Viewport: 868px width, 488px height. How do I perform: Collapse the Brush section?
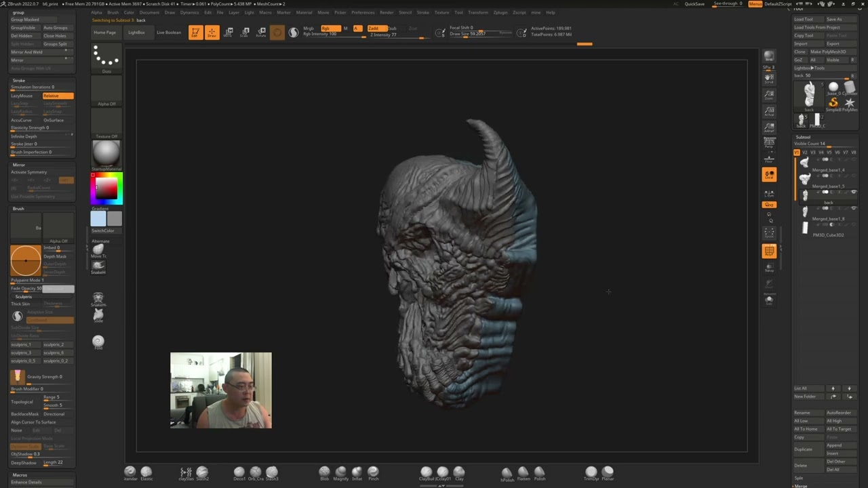(18, 209)
